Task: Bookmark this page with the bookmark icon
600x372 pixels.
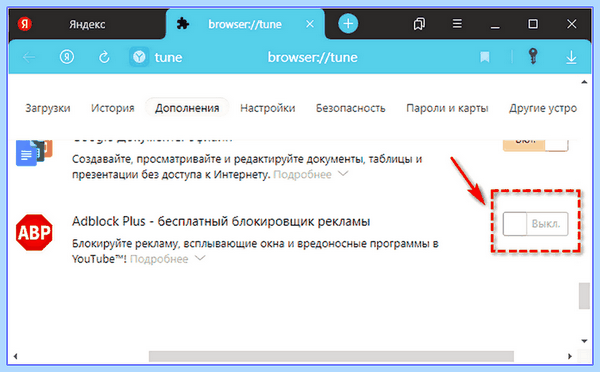Action: click(485, 57)
